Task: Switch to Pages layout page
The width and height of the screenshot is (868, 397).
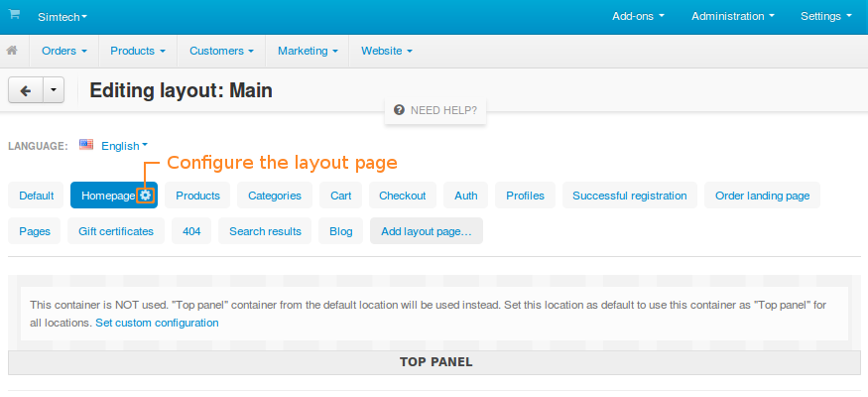Action: pos(35,231)
